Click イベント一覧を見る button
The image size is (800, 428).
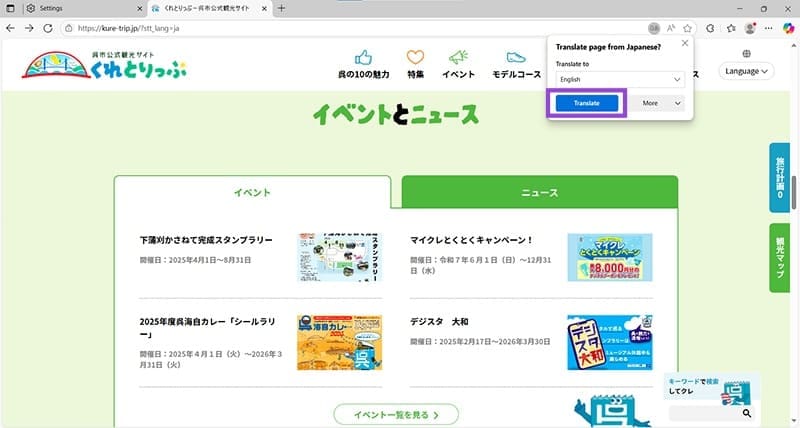[x=395, y=413]
